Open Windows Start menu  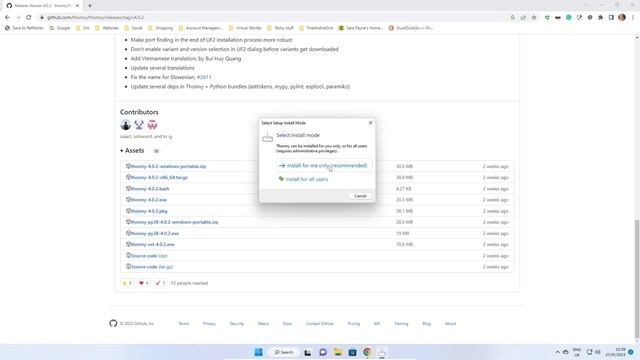click(258, 352)
